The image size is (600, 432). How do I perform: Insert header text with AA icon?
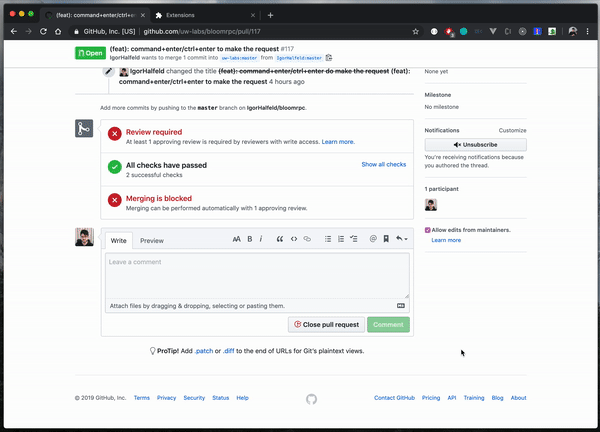click(x=236, y=239)
